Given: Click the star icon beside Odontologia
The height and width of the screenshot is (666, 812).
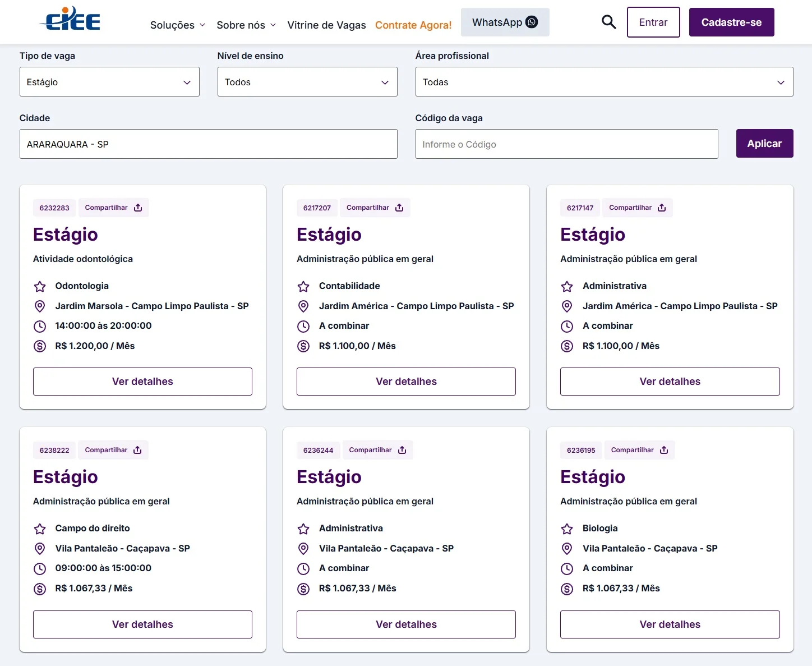Looking at the screenshot, I should click(40, 287).
